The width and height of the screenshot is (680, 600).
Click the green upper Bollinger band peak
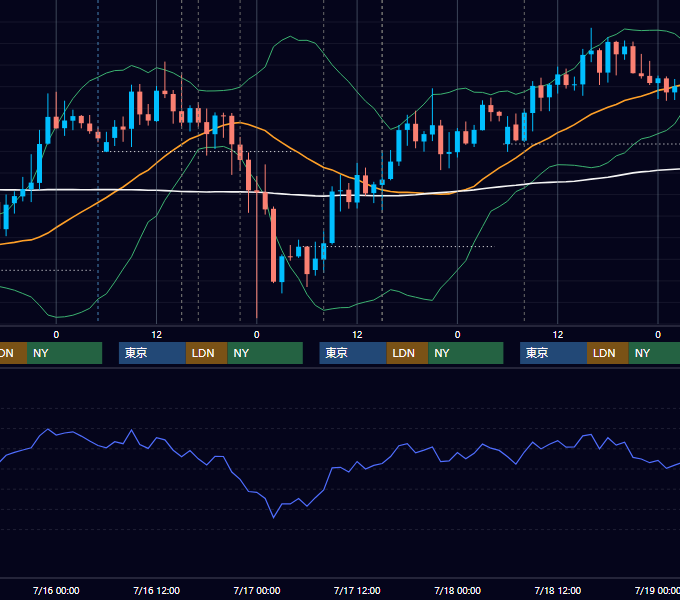pyautogui.click(x=291, y=36)
